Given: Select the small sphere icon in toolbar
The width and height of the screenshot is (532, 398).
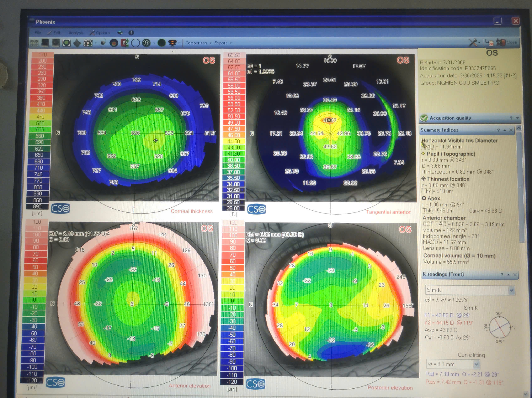Looking at the screenshot, I should [103, 43].
